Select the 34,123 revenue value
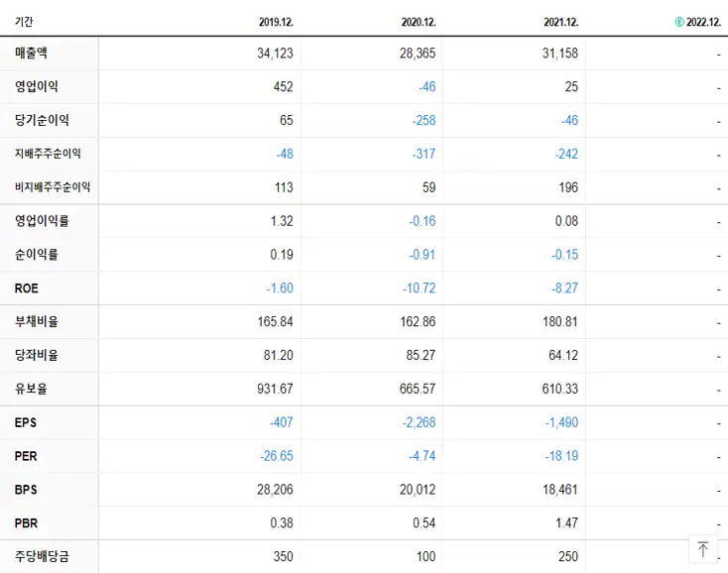This screenshot has width=728, height=573. click(x=276, y=54)
